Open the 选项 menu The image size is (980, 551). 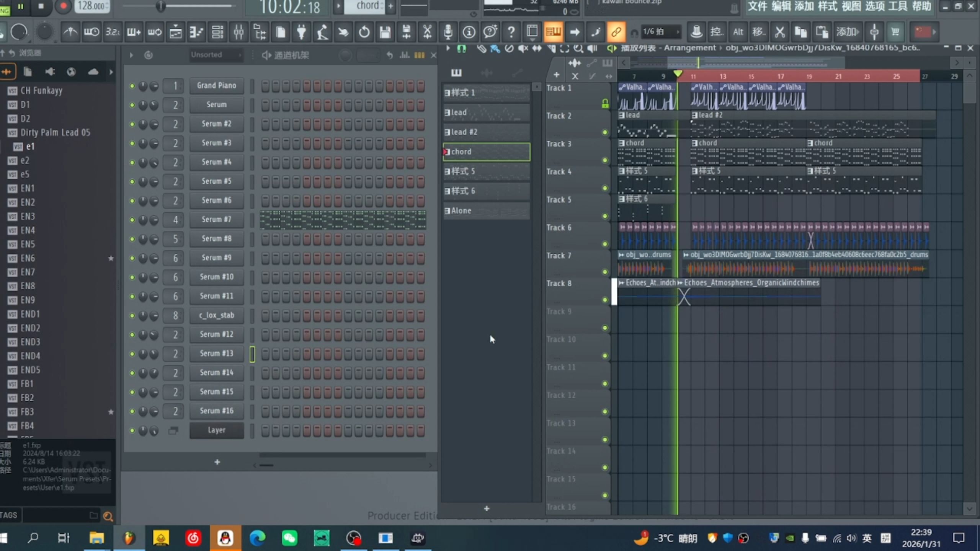[x=875, y=7]
